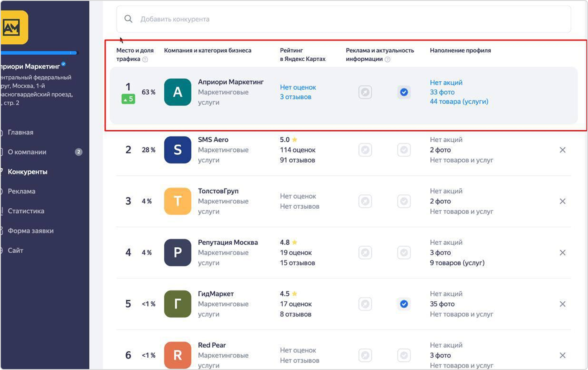Screen dimensions: 588x370
Task: Remove ТолстовГруп competitor with X icon
Action: [562, 201]
